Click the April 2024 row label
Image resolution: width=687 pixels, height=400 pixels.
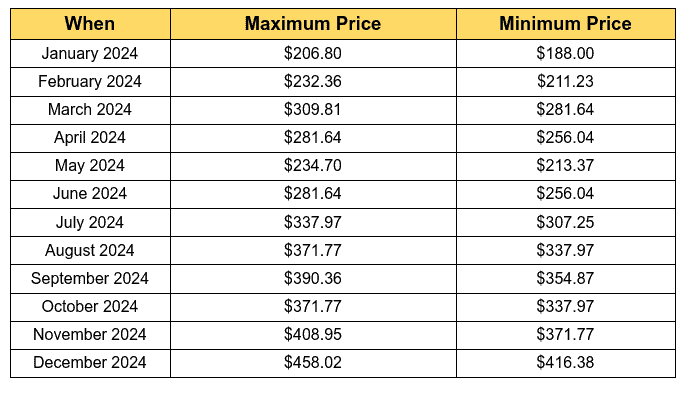[x=90, y=138]
